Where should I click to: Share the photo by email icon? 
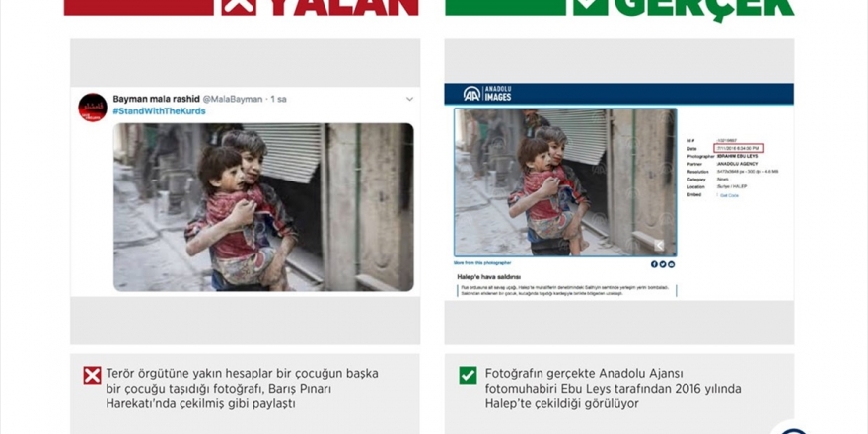coord(671,264)
